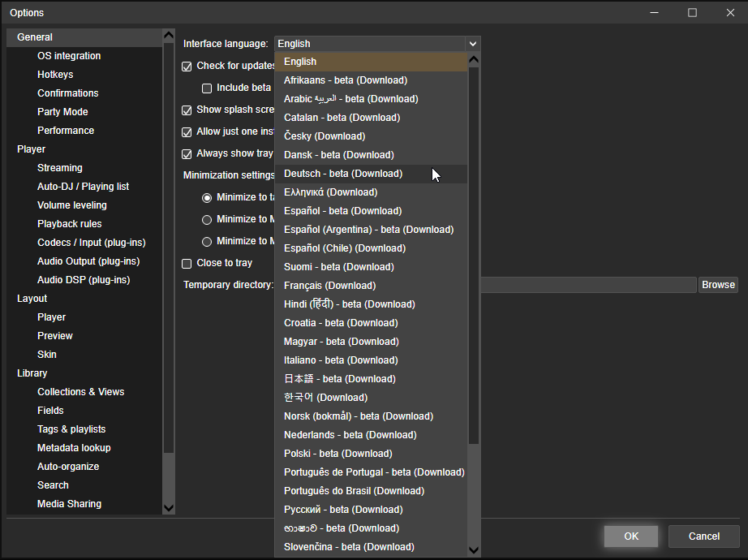Viewport: 748px width, 560px height.
Task: Go to Audio Output (plug-ins) page
Action: point(88,261)
